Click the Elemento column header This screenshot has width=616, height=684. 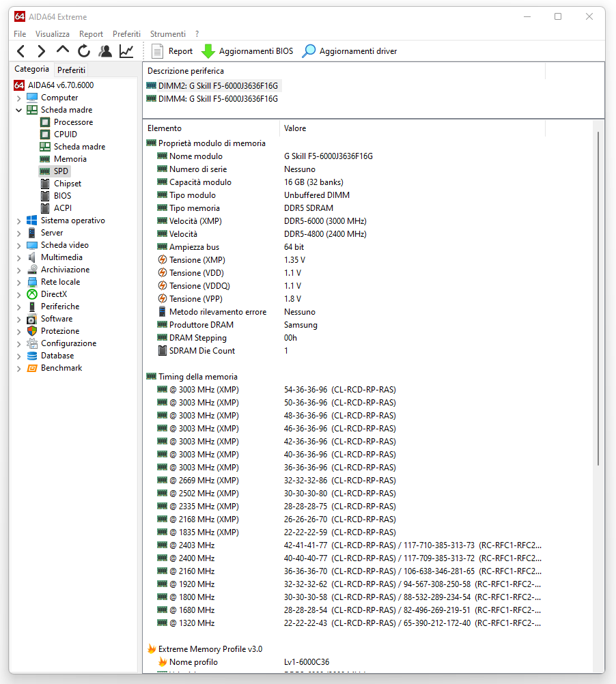[211, 128]
